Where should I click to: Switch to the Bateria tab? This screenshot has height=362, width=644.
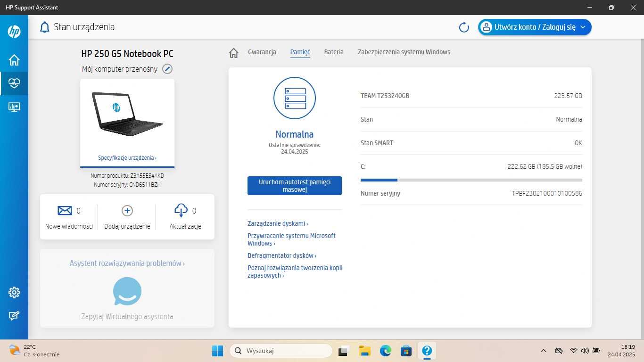pos(334,52)
